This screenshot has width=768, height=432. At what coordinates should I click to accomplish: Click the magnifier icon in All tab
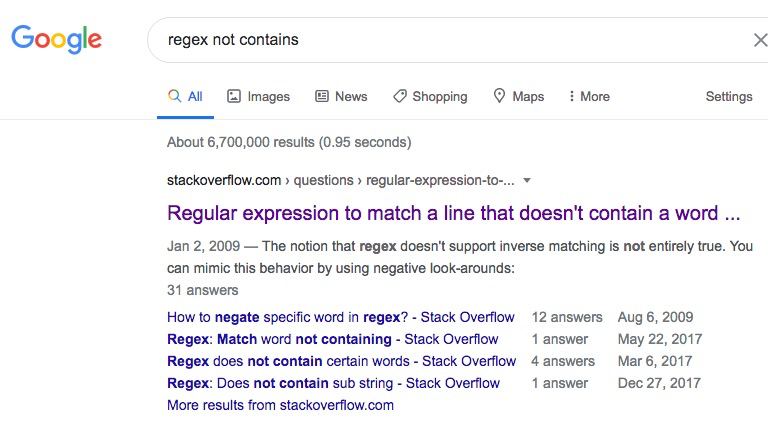click(x=174, y=96)
